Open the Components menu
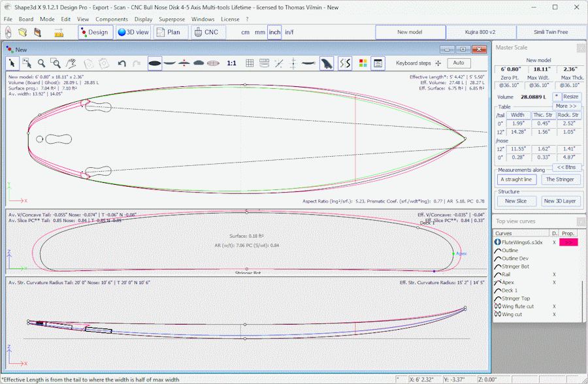The width and height of the screenshot is (588, 384). 112,19
